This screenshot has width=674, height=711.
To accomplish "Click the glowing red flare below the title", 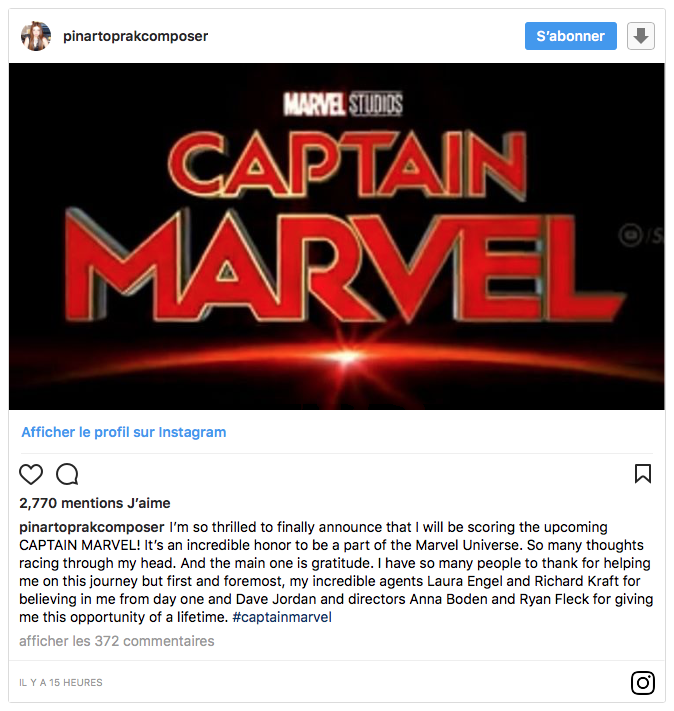I will (346, 356).
